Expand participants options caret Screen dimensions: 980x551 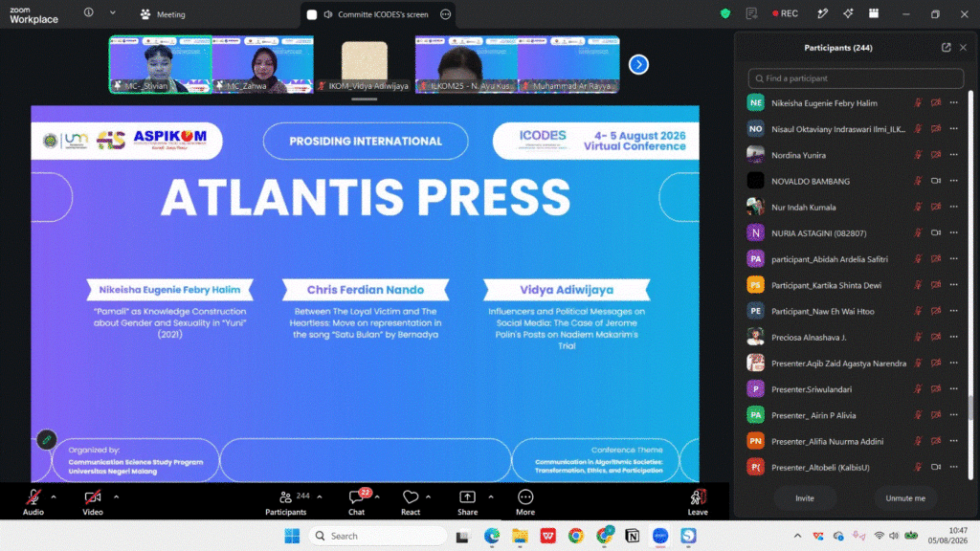320,497
